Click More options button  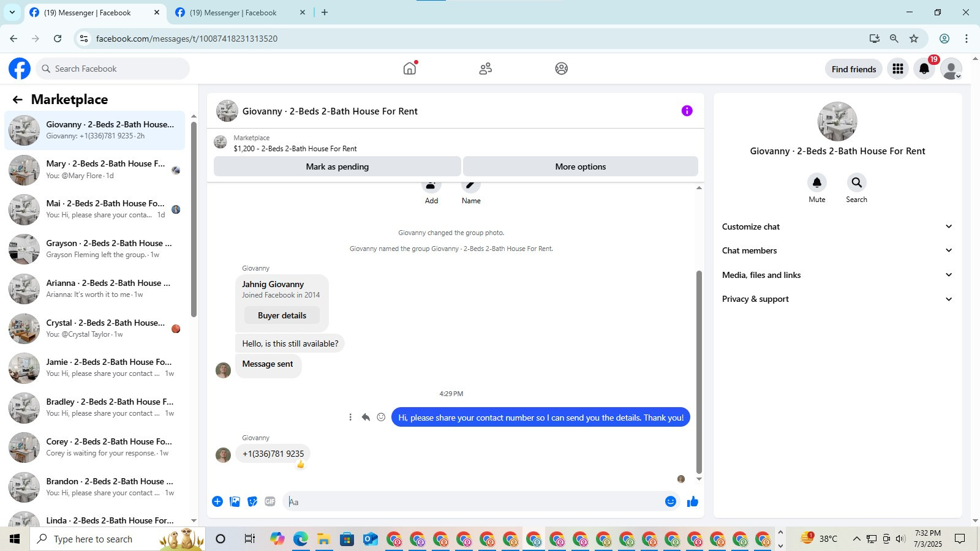click(x=580, y=167)
